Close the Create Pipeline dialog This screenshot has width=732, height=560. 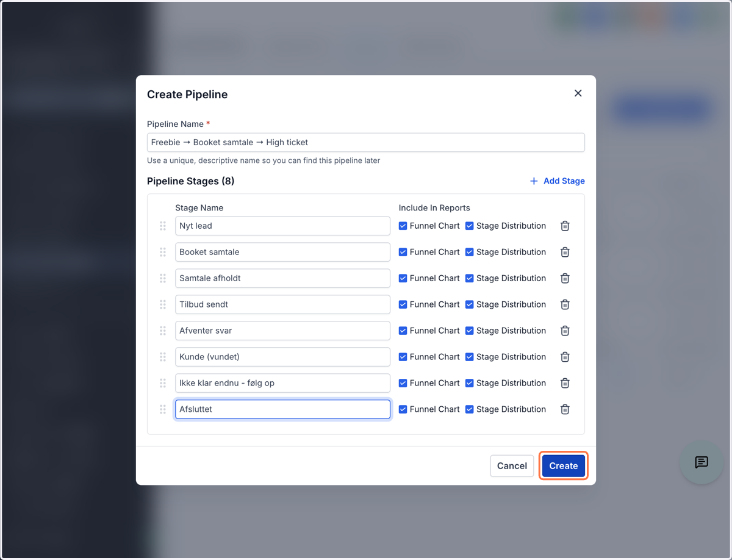click(x=578, y=93)
